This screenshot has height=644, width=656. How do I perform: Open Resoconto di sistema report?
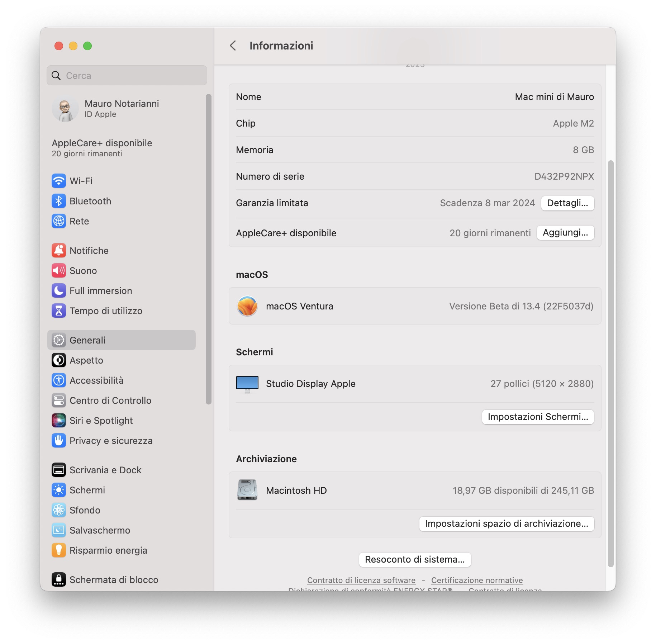415,559
